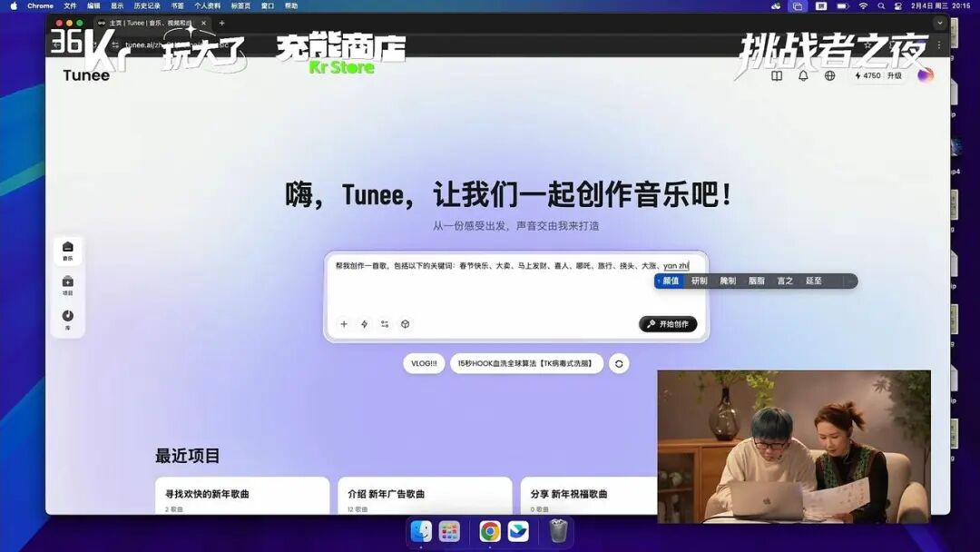
Task: Click the 开始创作 button
Action: pos(668,324)
